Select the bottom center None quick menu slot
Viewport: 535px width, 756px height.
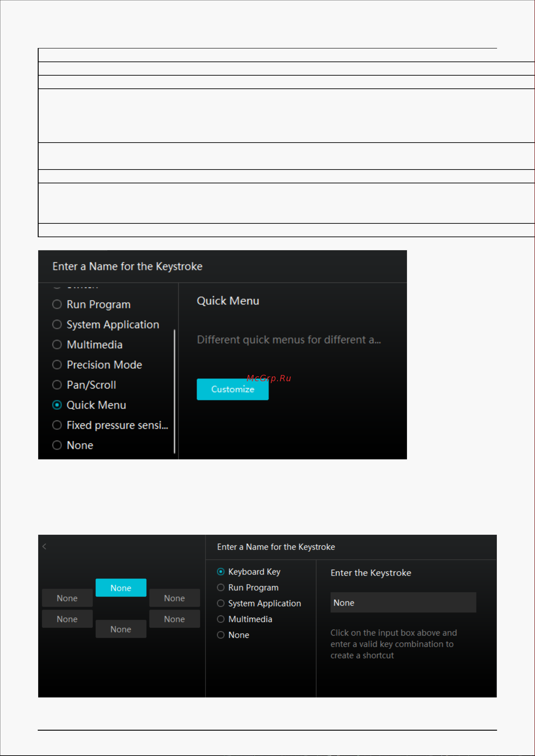[x=121, y=629]
